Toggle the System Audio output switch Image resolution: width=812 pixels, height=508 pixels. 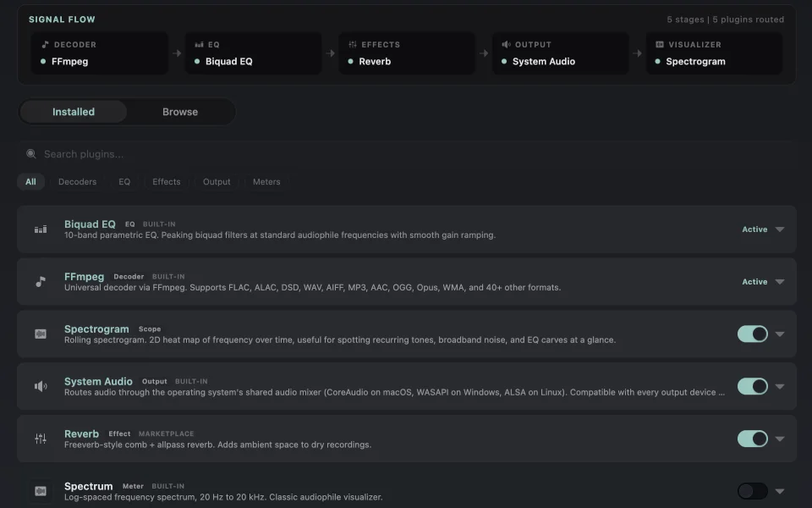click(753, 386)
